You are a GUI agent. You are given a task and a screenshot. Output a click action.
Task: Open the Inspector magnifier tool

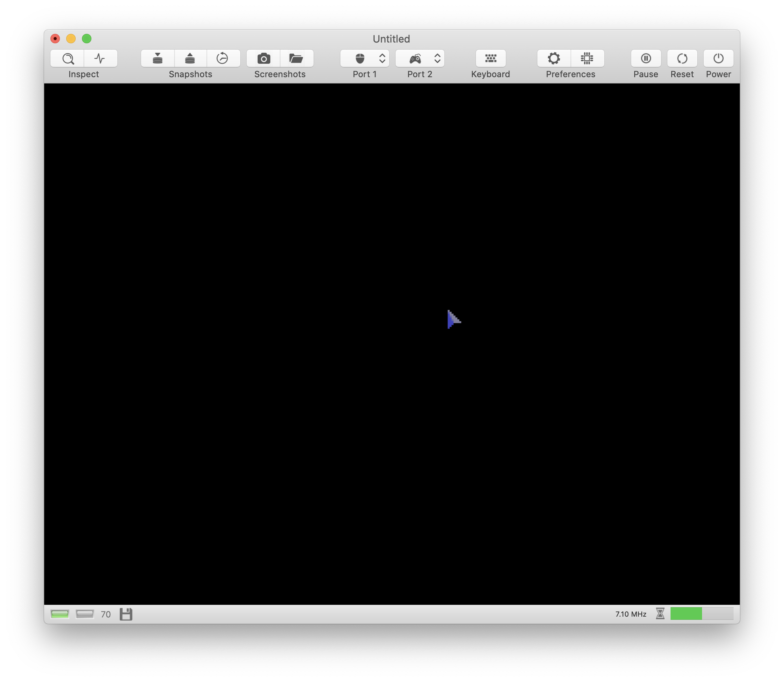tap(67, 59)
